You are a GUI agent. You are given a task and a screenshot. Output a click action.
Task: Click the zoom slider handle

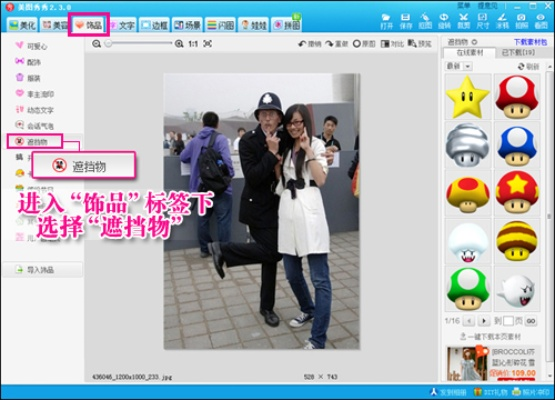108,44
